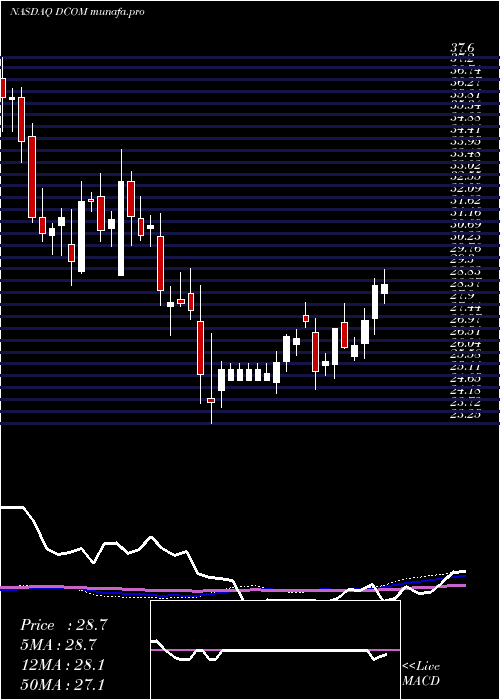The height and width of the screenshot is (700, 500).
Task: Select the 12MA : 28.1 value
Action: tap(62, 665)
